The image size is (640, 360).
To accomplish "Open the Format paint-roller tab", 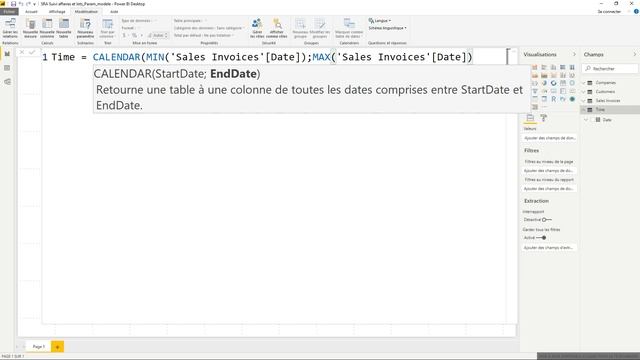I will tap(544, 118).
